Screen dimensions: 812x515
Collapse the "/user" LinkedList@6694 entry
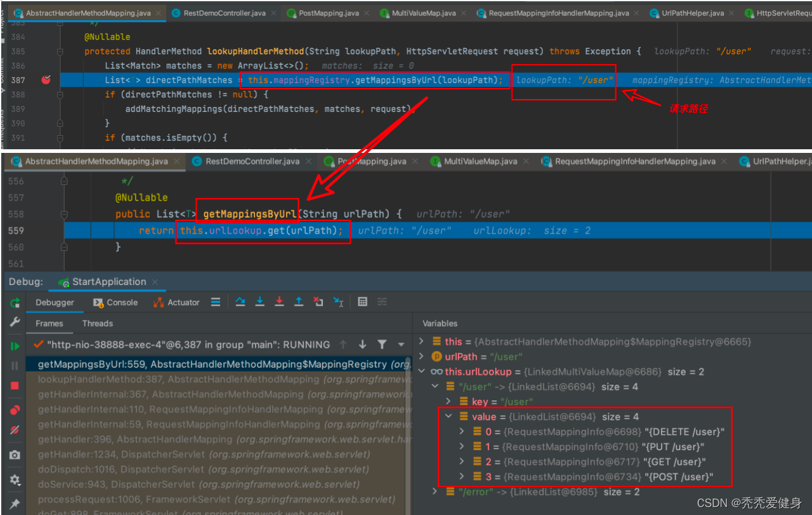[435, 387]
